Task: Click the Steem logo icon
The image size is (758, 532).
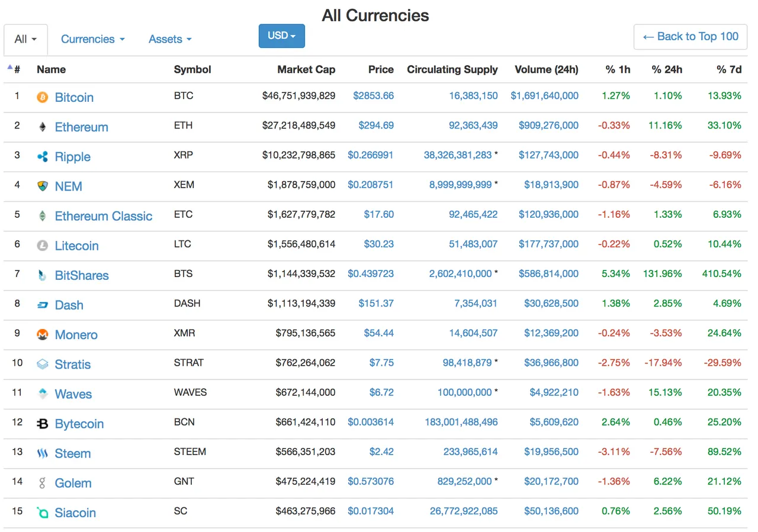Action: [x=42, y=453]
